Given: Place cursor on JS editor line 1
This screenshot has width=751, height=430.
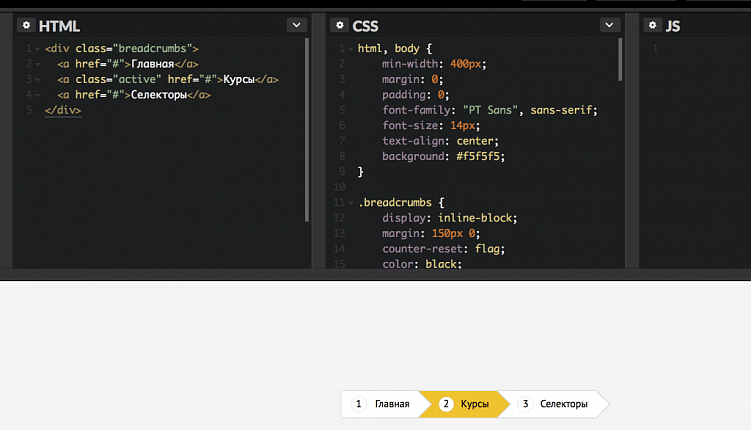Looking at the screenshot, I should click(700, 49).
